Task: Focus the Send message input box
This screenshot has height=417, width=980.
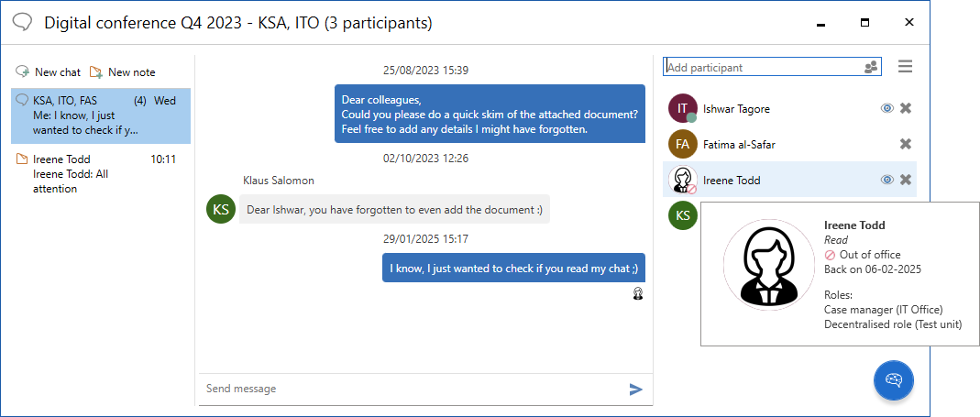Action: [x=413, y=389]
